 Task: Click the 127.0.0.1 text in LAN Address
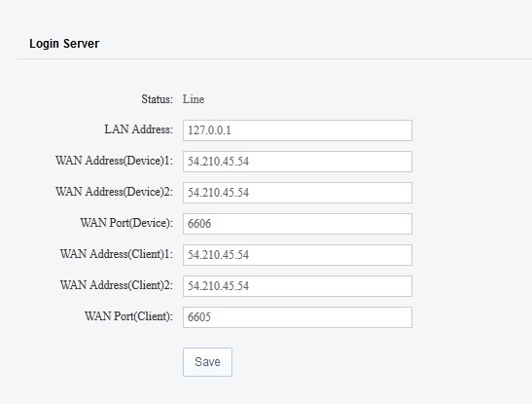pyautogui.click(x=209, y=130)
